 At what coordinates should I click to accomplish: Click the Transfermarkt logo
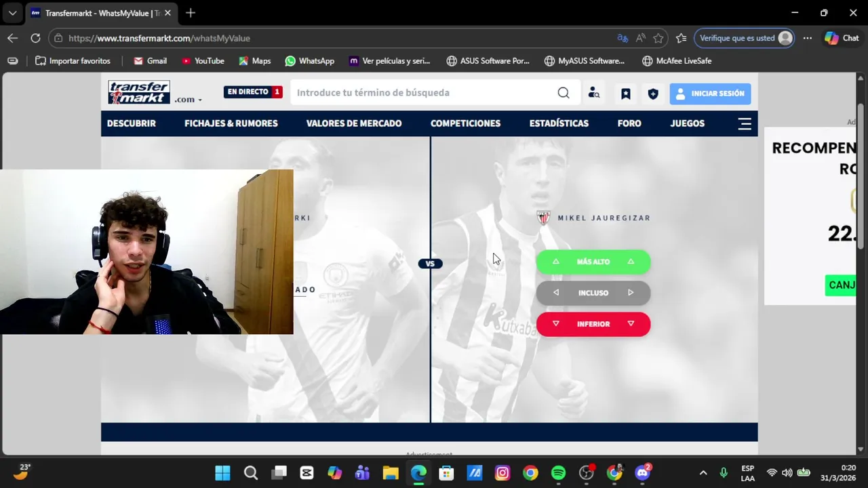pyautogui.click(x=139, y=92)
